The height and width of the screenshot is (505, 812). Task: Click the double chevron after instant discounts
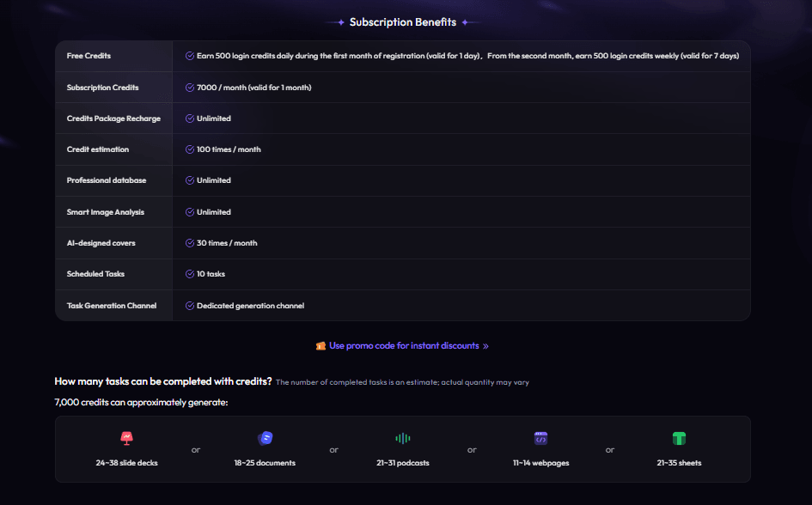point(485,346)
